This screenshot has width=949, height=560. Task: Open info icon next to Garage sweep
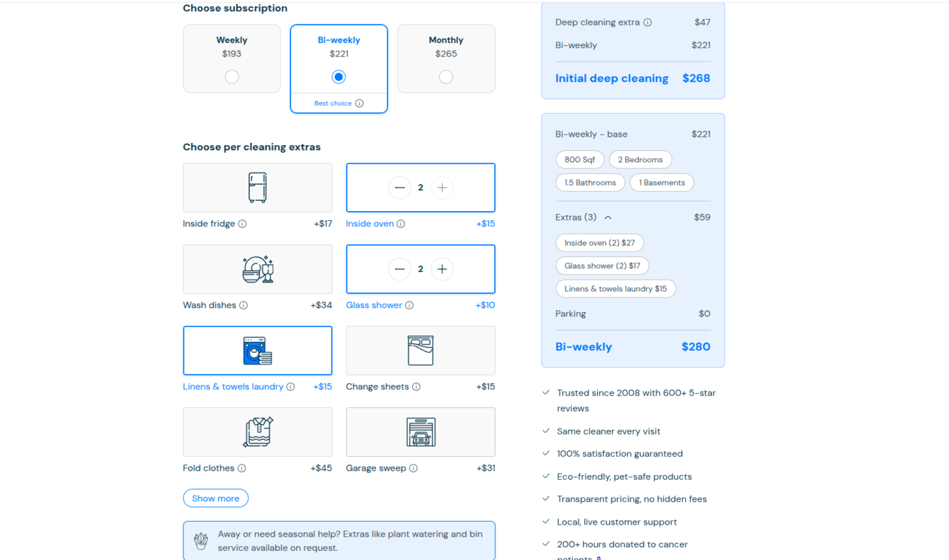point(414,468)
